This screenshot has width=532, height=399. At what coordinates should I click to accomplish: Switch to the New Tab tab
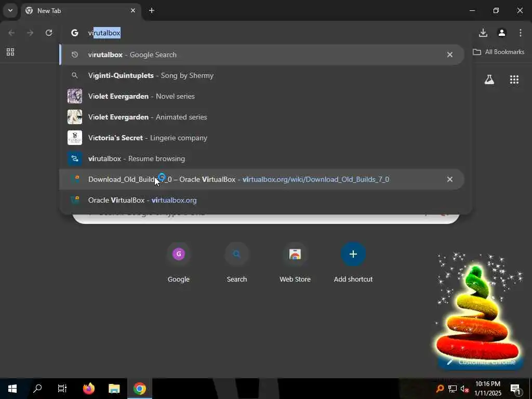[81, 10]
